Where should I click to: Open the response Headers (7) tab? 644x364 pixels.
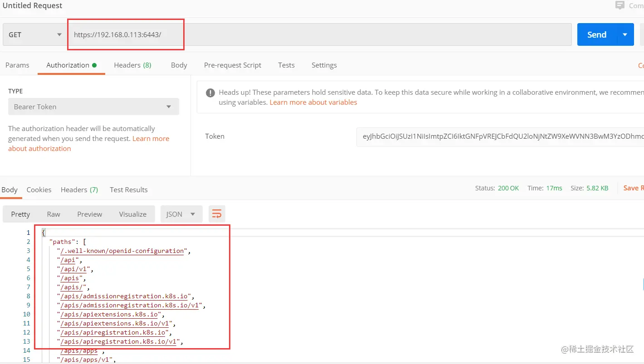pos(79,189)
